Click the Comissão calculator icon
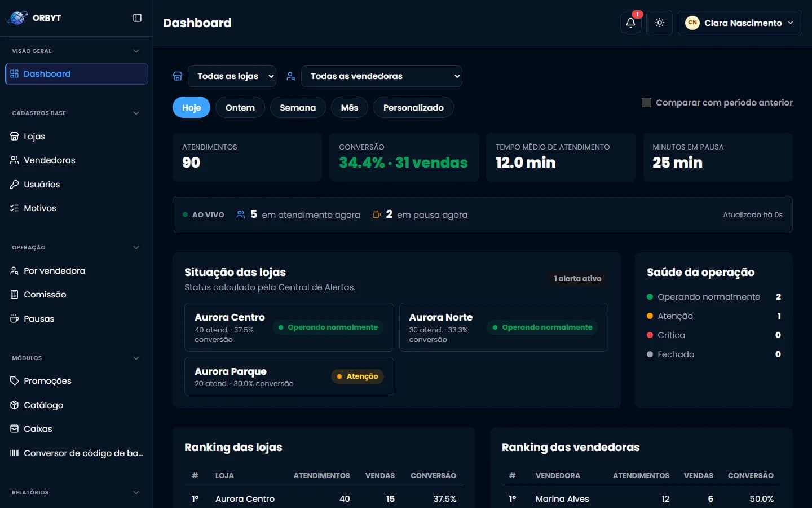This screenshot has width=812, height=508. tap(15, 295)
